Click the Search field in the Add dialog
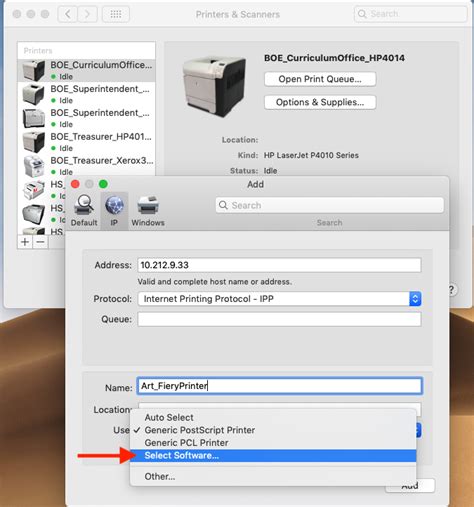 pos(330,205)
